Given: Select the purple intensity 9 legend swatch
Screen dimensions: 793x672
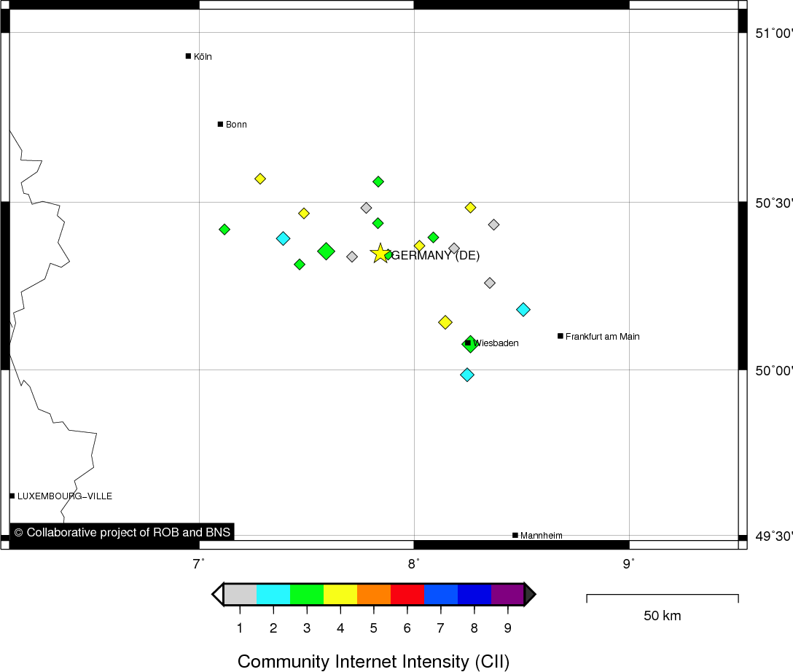Looking at the screenshot, I should (507, 594).
